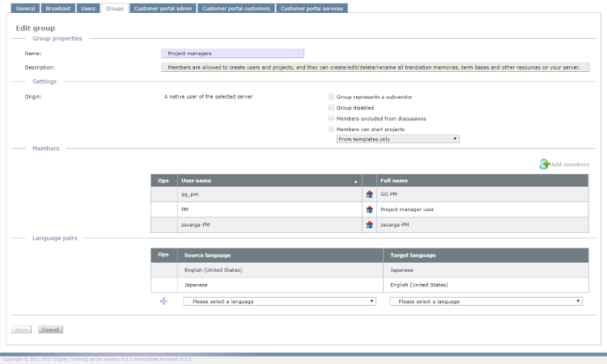Expand the source language selection dropdown
The width and height of the screenshot is (607, 364).
tap(279, 301)
